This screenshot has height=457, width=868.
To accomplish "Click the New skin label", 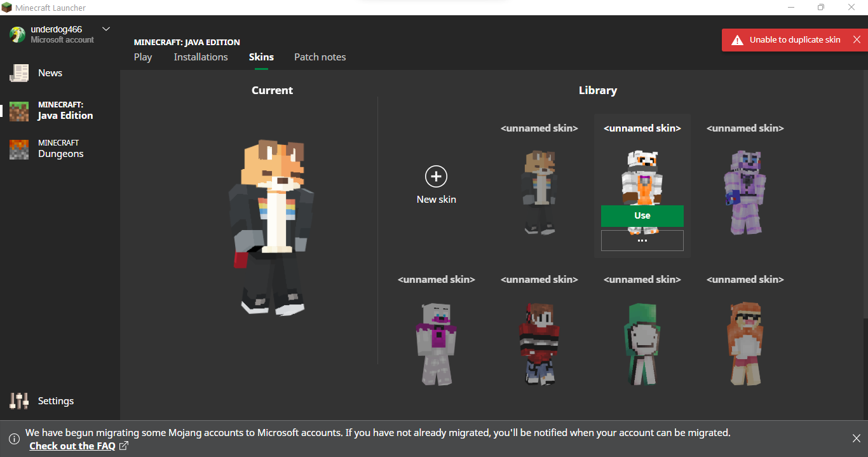I will (x=436, y=200).
